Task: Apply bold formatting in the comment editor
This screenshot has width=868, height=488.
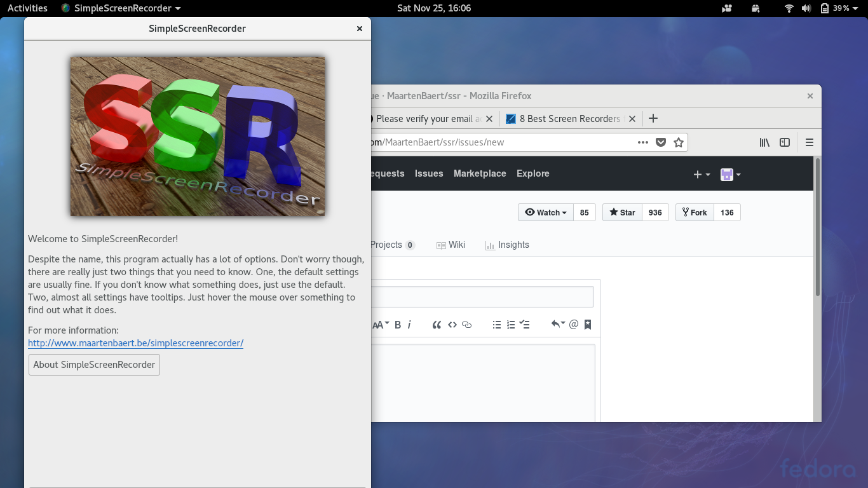Action: click(397, 324)
